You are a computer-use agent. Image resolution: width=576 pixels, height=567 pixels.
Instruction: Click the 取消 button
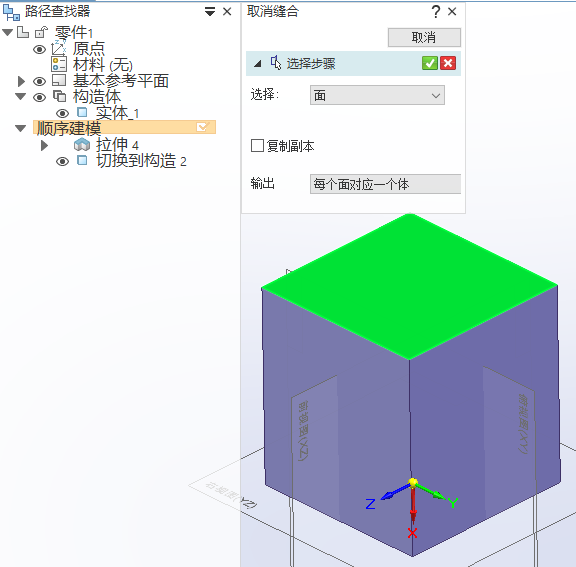(424, 37)
